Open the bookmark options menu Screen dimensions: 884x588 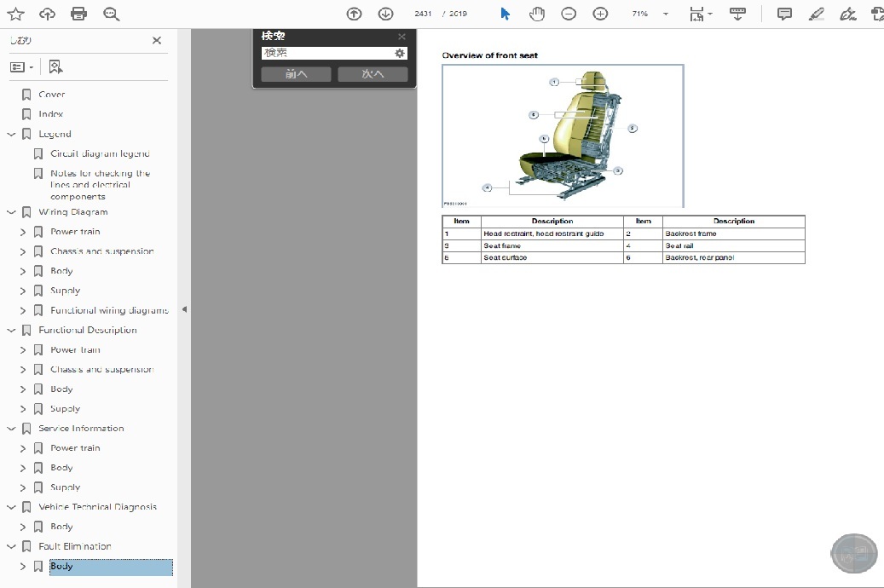coord(22,67)
